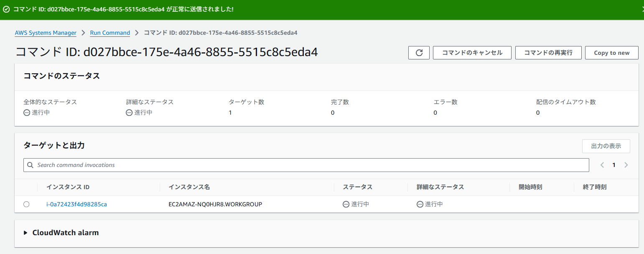Click the progress icon in the ステータス column row
This screenshot has height=254, width=644.
346,204
